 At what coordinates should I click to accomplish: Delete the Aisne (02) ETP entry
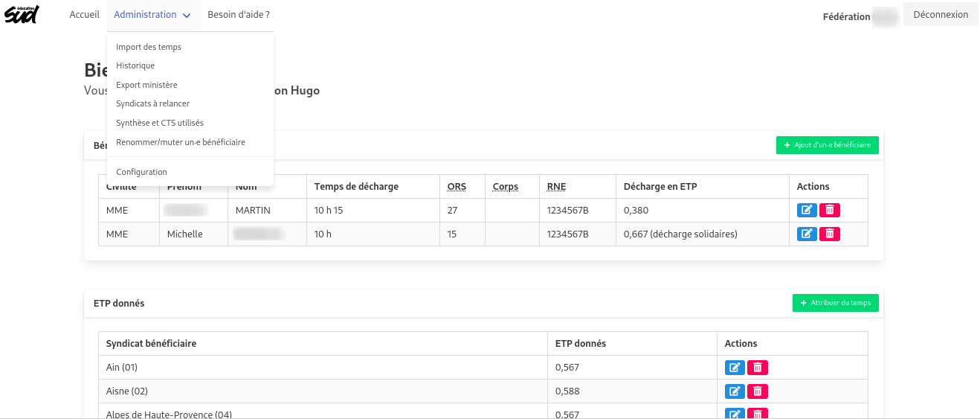tap(758, 391)
